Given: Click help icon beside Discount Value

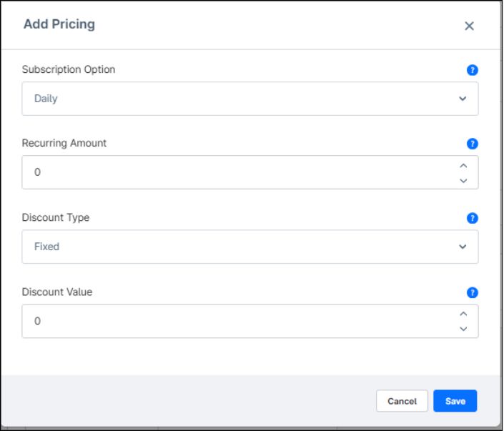Looking at the screenshot, I should [x=472, y=292].
